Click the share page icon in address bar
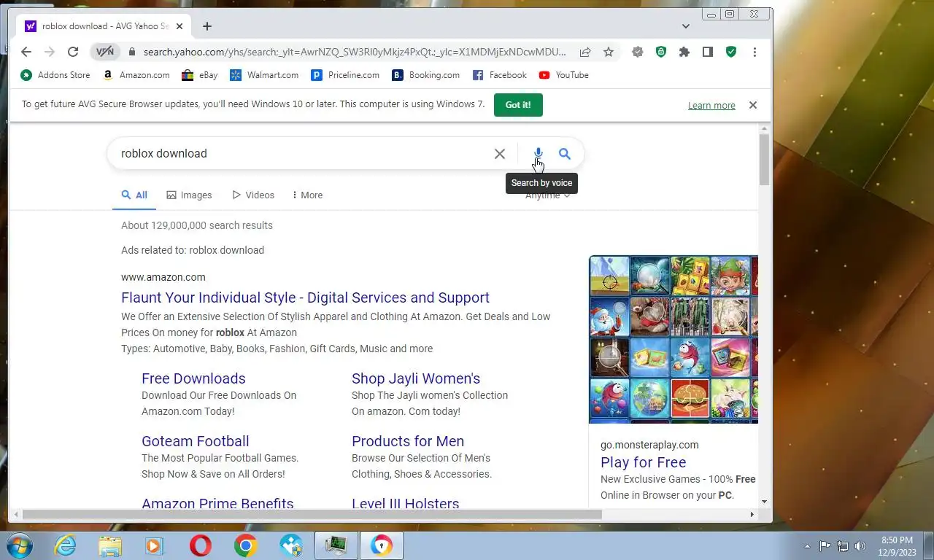934x560 pixels. [585, 52]
